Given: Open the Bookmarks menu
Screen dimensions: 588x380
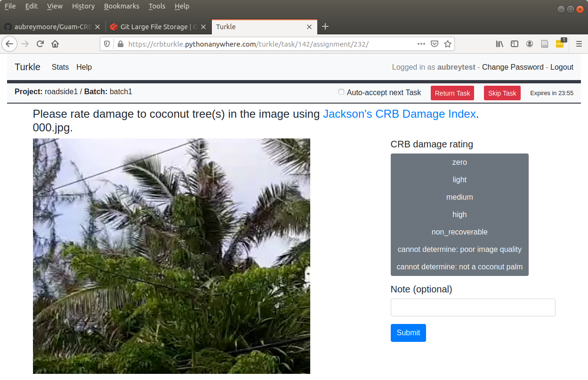Looking at the screenshot, I should pyautogui.click(x=121, y=6).
